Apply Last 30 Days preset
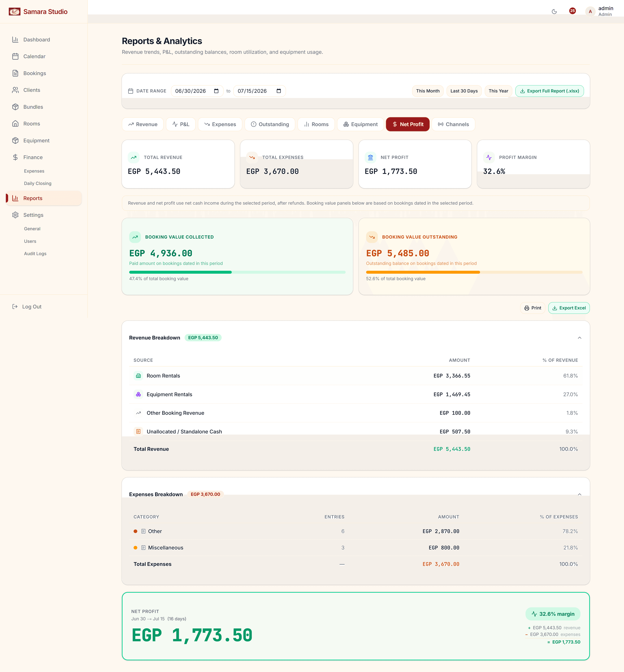The image size is (624, 672). pyautogui.click(x=464, y=91)
